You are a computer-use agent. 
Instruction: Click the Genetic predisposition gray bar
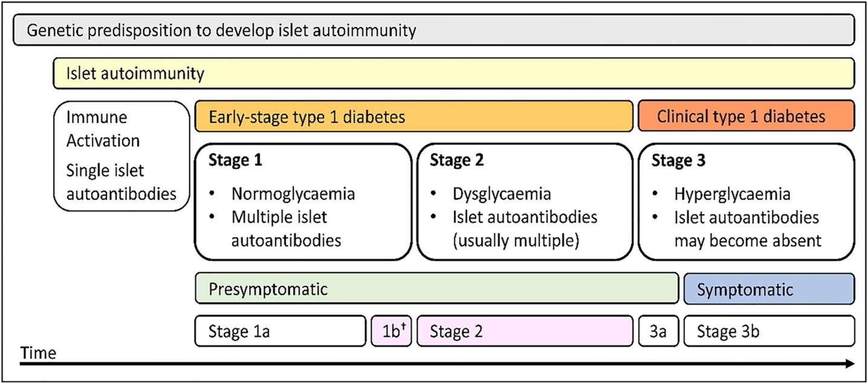click(434, 30)
